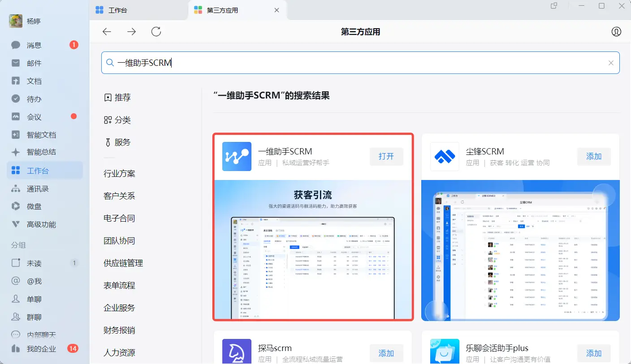Open the 文档 documents icon

(x=16, y=81)
